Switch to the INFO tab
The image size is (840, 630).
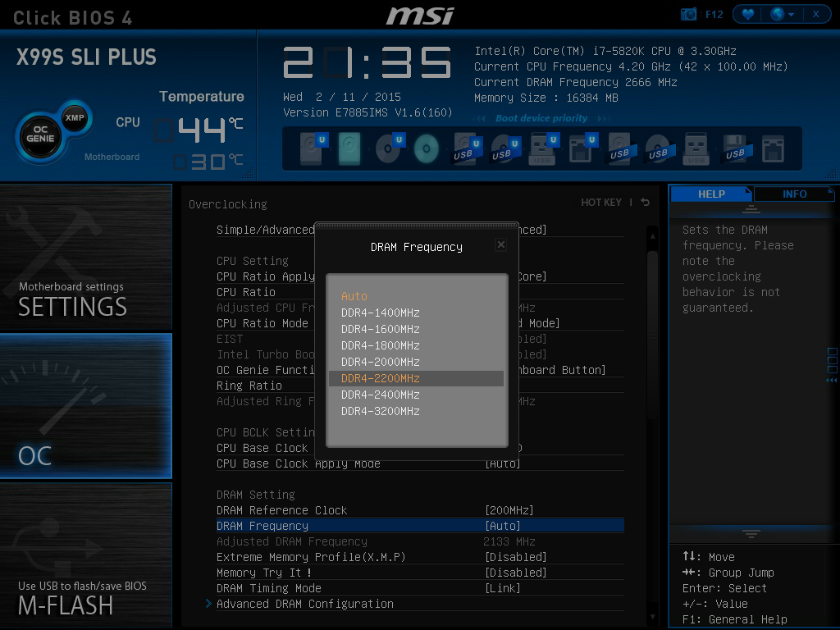pyautogui.click(x=794, y=194)
